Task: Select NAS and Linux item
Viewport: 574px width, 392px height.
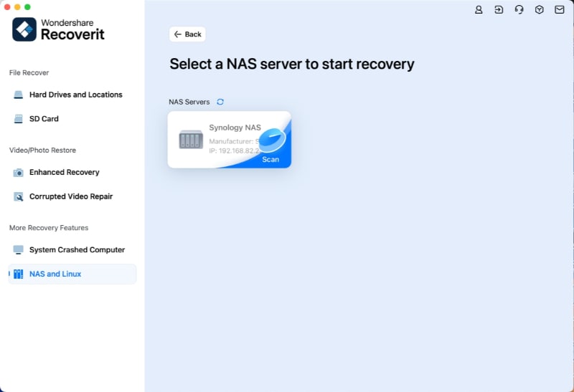Action: (x=72, y=274)
